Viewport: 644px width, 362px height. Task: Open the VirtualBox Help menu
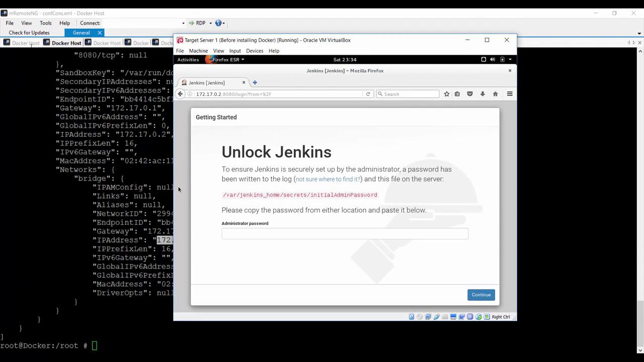(x=274, y=51)
